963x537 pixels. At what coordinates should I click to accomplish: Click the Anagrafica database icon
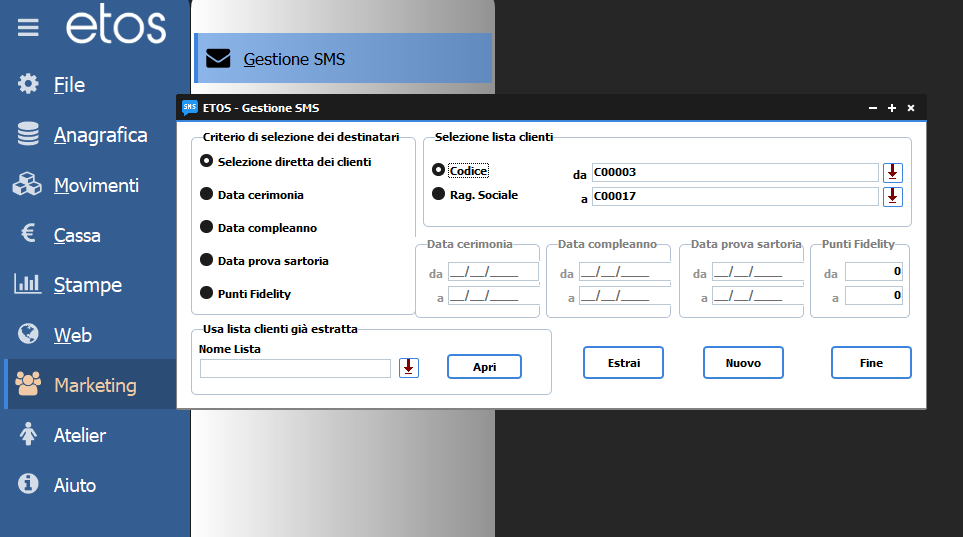pos(28,134)
